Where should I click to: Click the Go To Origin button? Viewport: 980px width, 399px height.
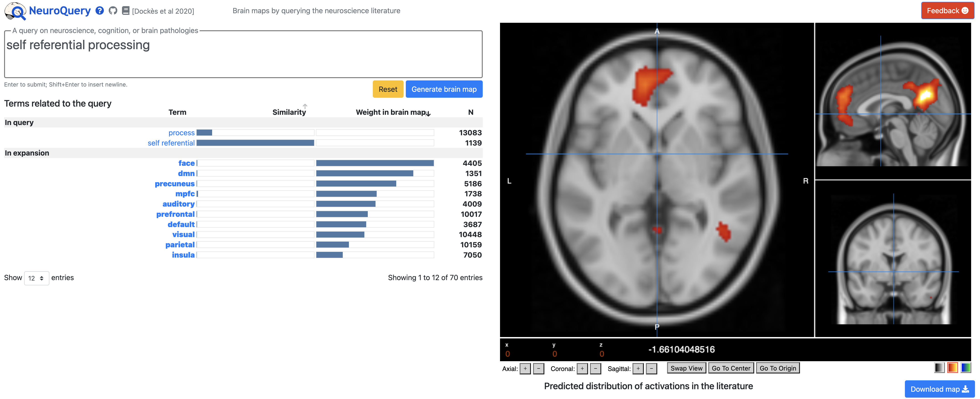[x=778, y=368]
